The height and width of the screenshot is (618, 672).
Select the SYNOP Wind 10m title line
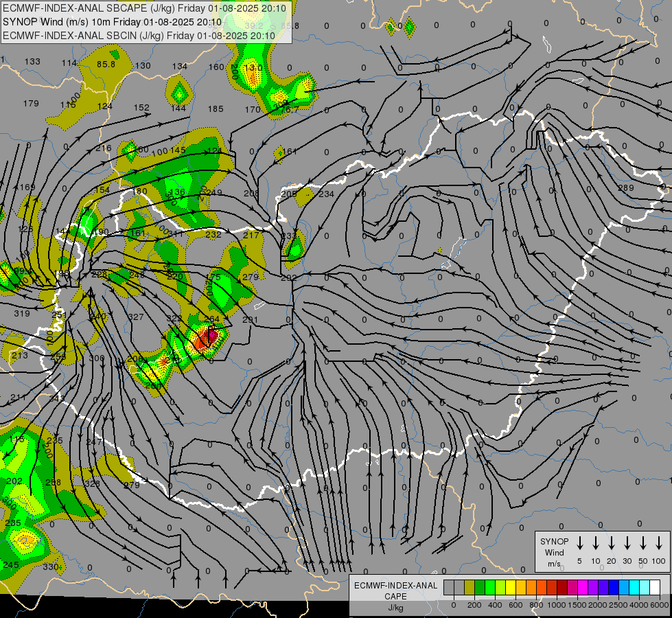click(113, 22)
